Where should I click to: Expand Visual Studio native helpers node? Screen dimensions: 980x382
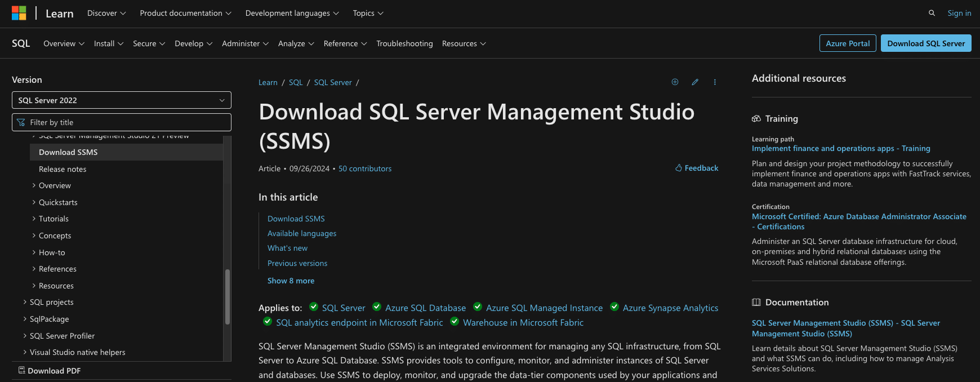[74, 352]
